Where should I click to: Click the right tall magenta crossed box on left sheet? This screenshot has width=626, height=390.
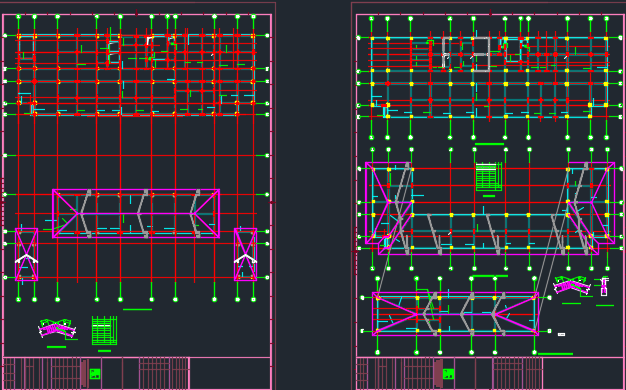tap(245, 254)
